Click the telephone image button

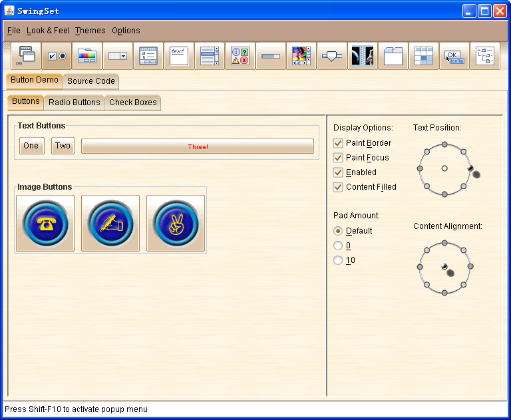click(x=45, y=224)
